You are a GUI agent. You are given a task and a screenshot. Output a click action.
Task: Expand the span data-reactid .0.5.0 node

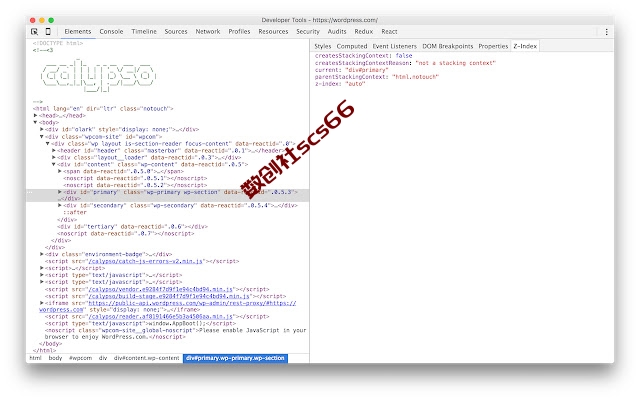pyautogui.click(x=60, y=171)
